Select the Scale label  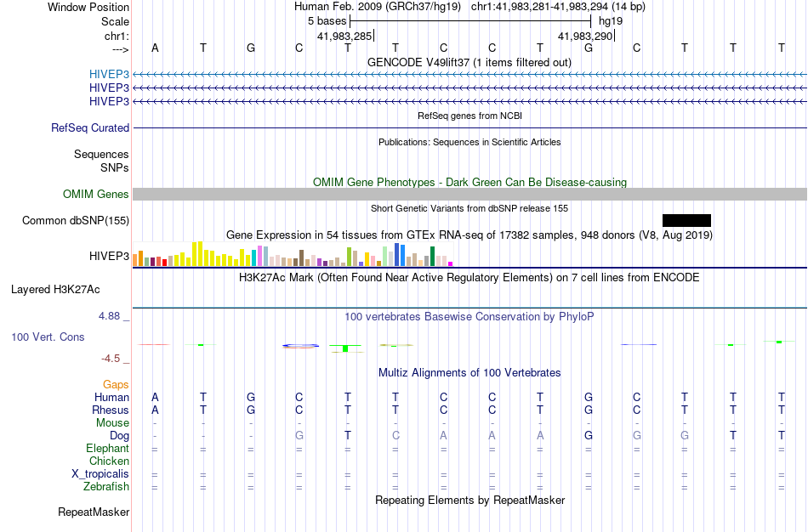pos(115,21)
